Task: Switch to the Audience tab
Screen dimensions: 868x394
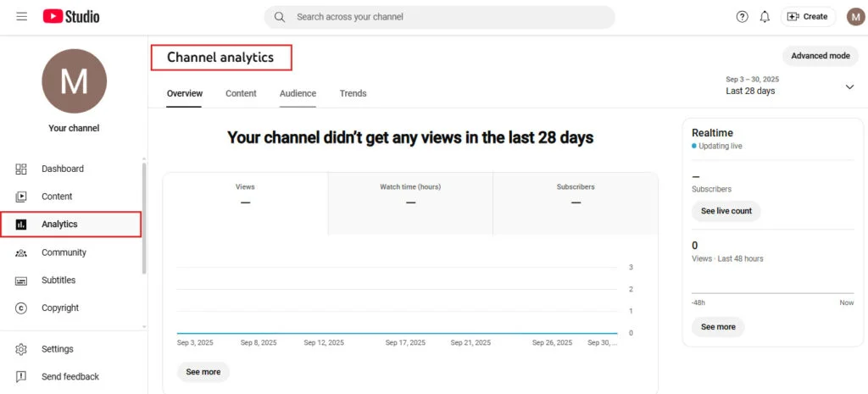Action: tap(298, 93)
